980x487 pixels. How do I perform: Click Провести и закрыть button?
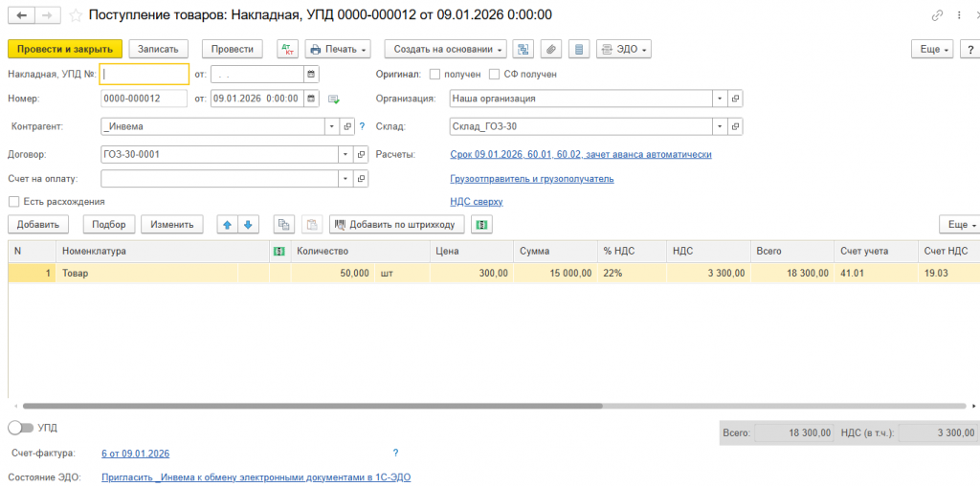65,49
